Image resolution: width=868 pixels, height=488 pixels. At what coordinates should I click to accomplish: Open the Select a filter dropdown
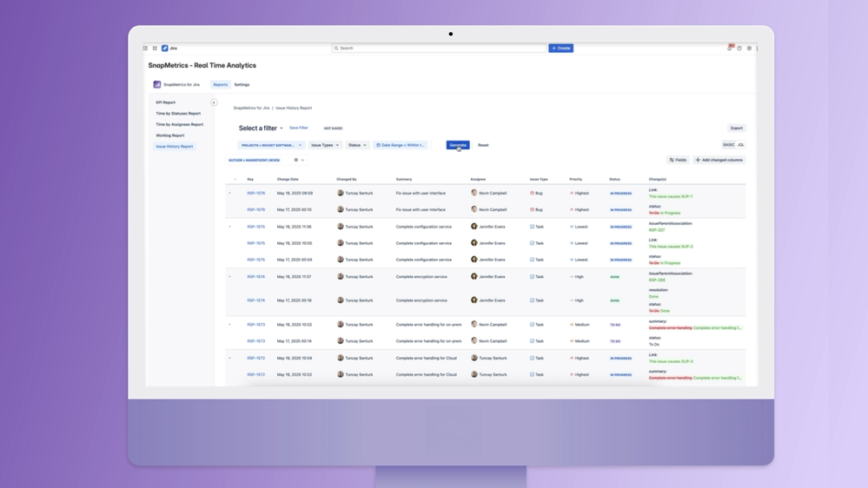coord(261,128)
